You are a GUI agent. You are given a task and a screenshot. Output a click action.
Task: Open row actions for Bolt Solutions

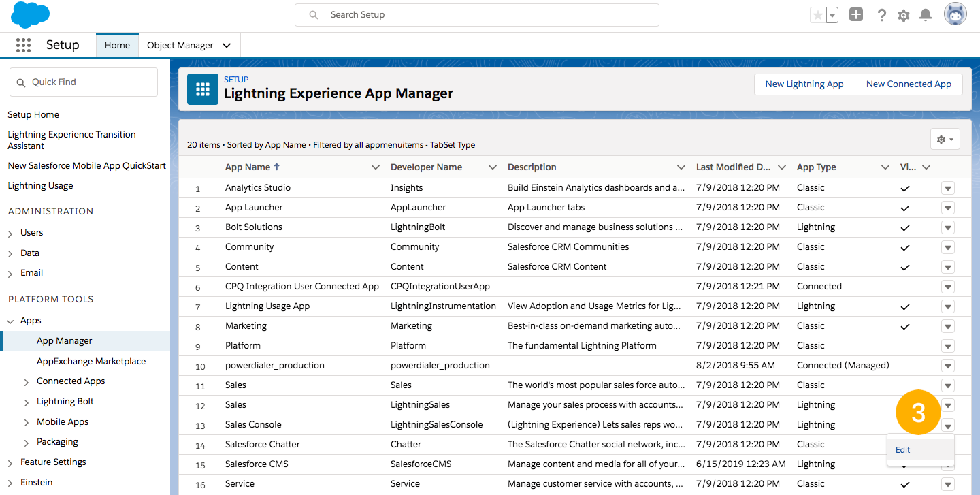947,228
